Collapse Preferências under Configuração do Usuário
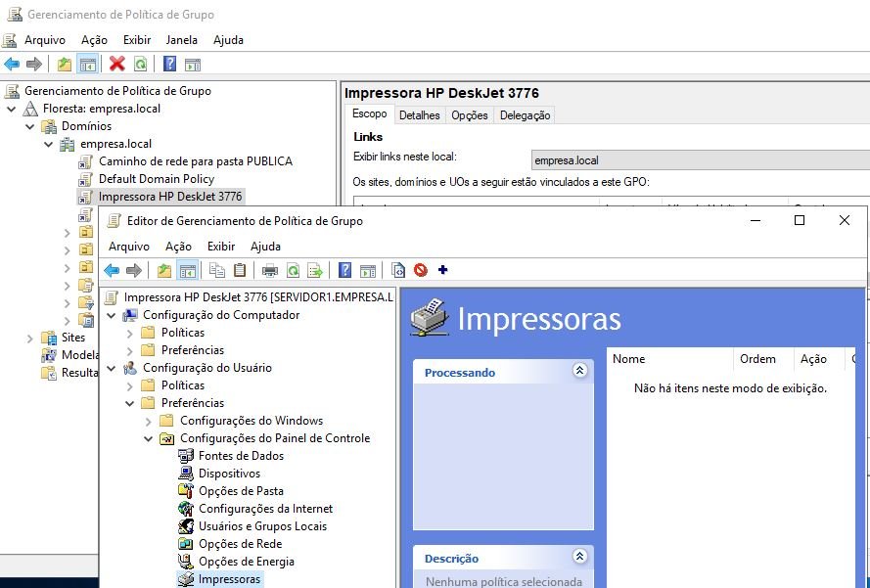 [x=130, y=403]
